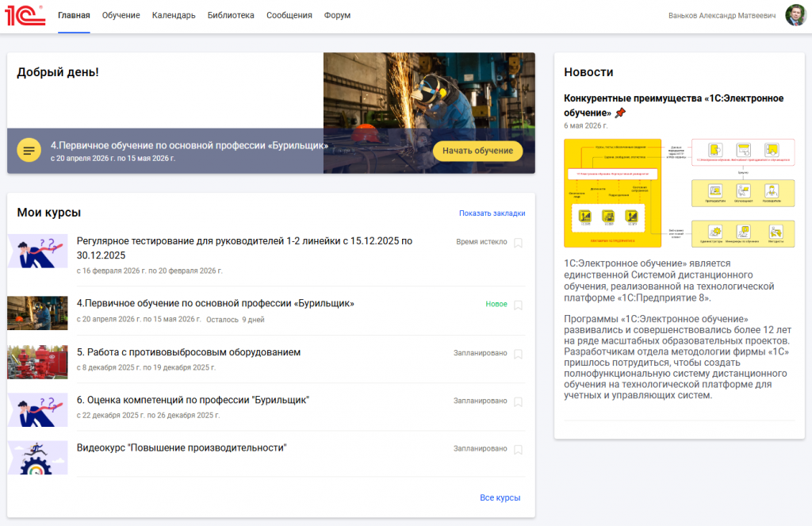The image size is (812, 526).
Task: Click the 1C logo icon
Action: click(x=25, y=16)
